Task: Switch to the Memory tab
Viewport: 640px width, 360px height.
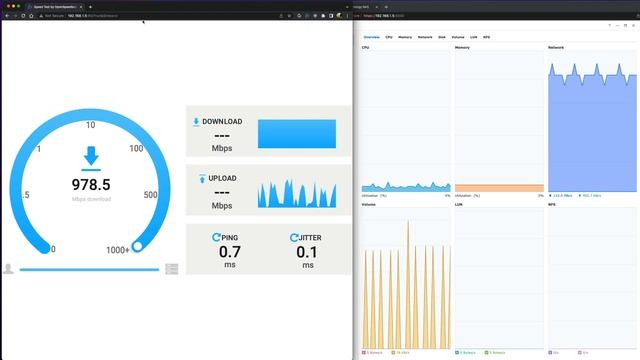Action: pos(405,37)
